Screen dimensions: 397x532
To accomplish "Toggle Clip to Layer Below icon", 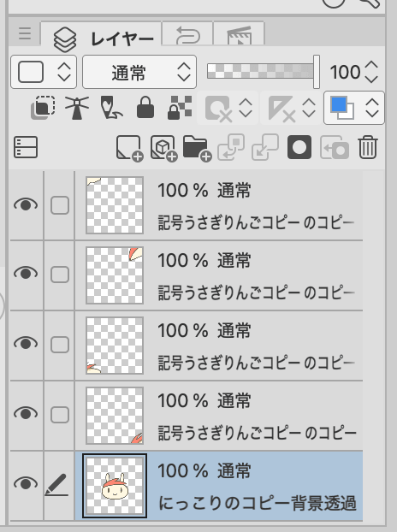I will point(43,108).
